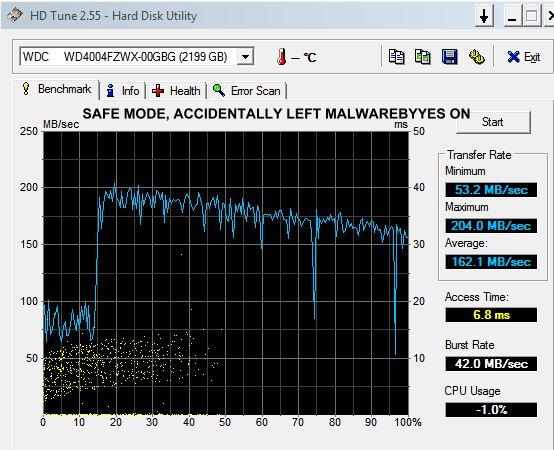The height and width of the screenshot is (450, 554).
Task: Click the thermometer temperature indicator
Action: tap(281, 57)
